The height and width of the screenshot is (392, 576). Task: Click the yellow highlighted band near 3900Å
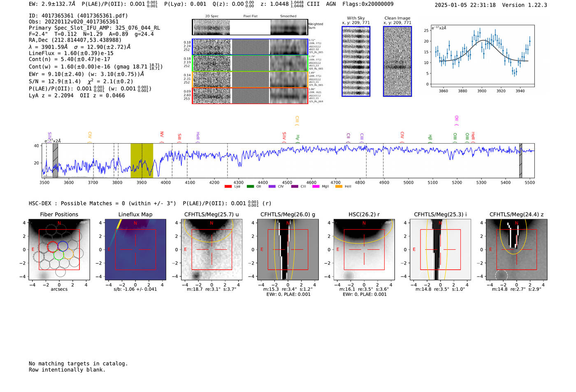pyautogui.click(x=142, y=161)
